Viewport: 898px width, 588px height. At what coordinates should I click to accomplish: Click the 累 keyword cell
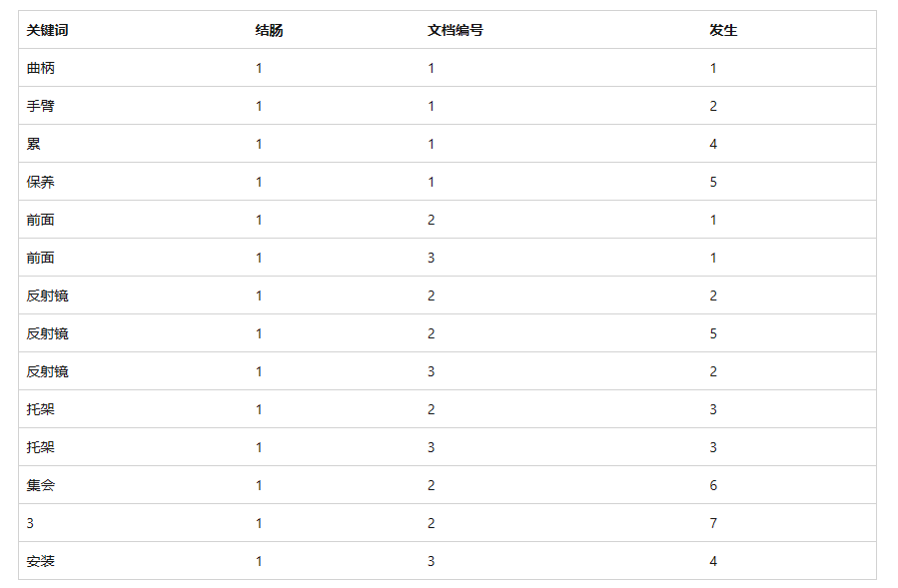pos(33,144)
